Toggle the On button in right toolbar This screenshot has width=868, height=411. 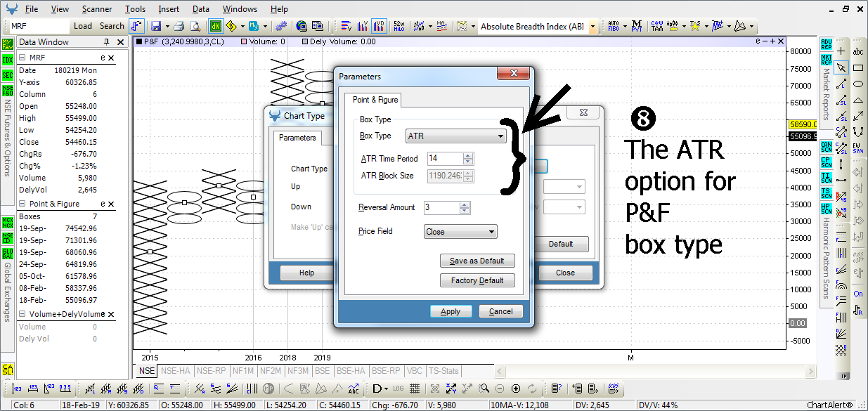tap(858, 294)
